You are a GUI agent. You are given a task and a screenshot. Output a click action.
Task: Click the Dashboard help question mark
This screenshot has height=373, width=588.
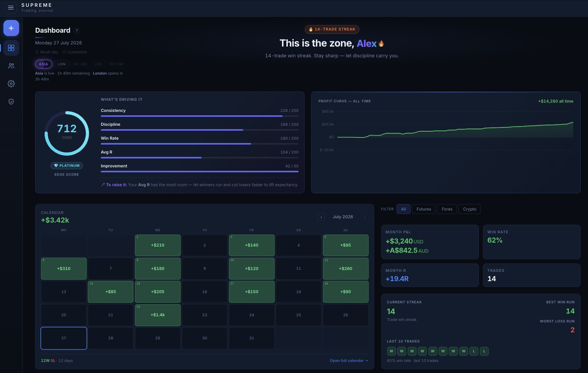[x=77, y=31]
